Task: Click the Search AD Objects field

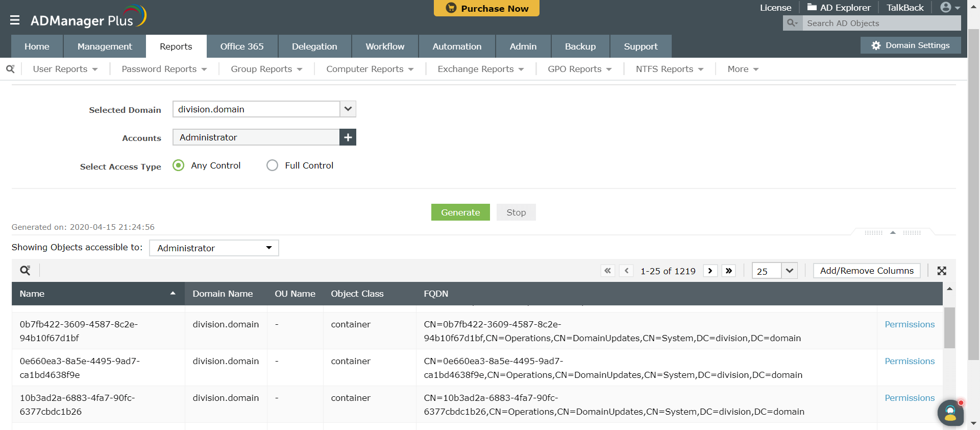Action: coord(881,23)
